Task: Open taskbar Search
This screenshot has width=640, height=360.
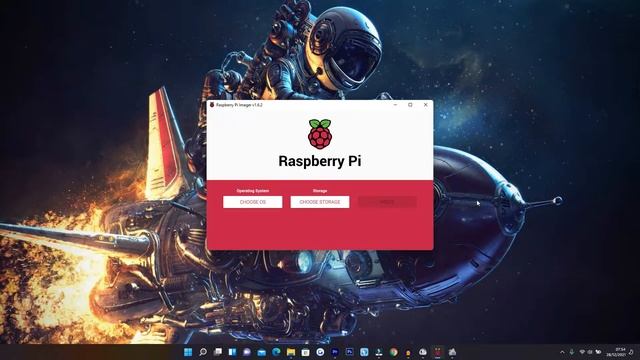Action: 203,352
